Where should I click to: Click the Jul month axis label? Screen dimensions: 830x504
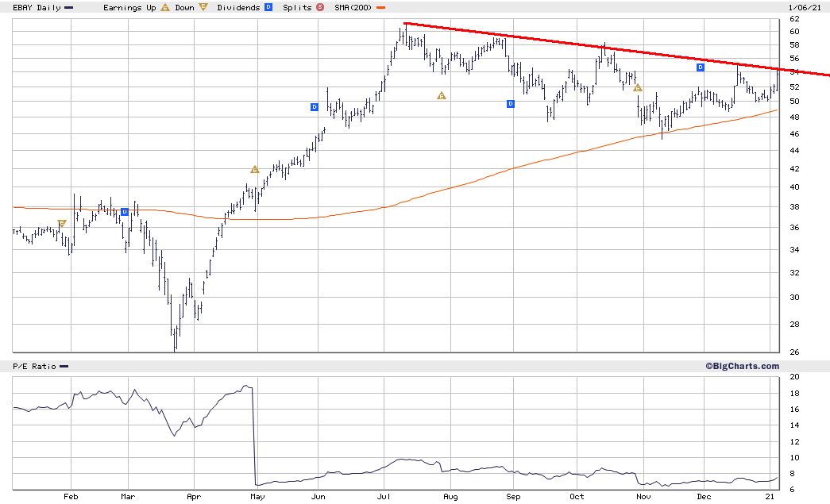384,497
